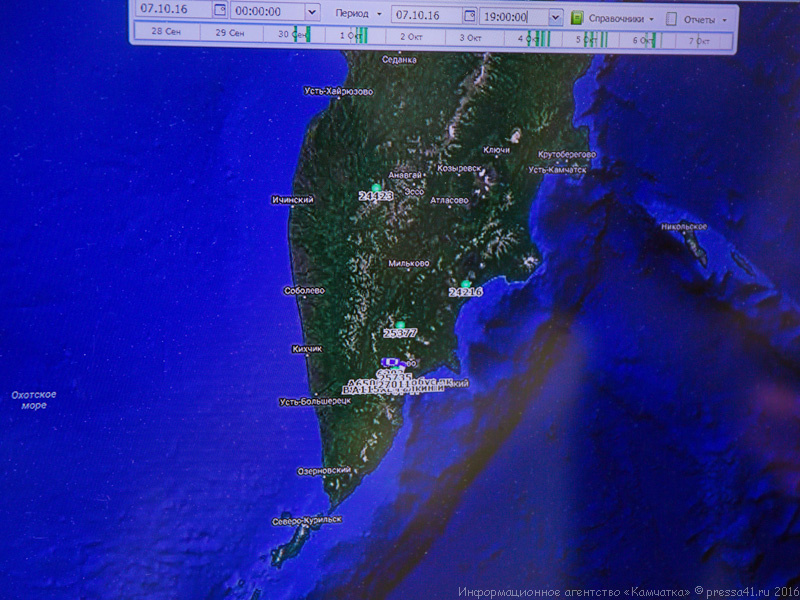Viewport: 800px width, 600px height.
Task: Click the Отчеты document icon
Action: coord(671,19)
